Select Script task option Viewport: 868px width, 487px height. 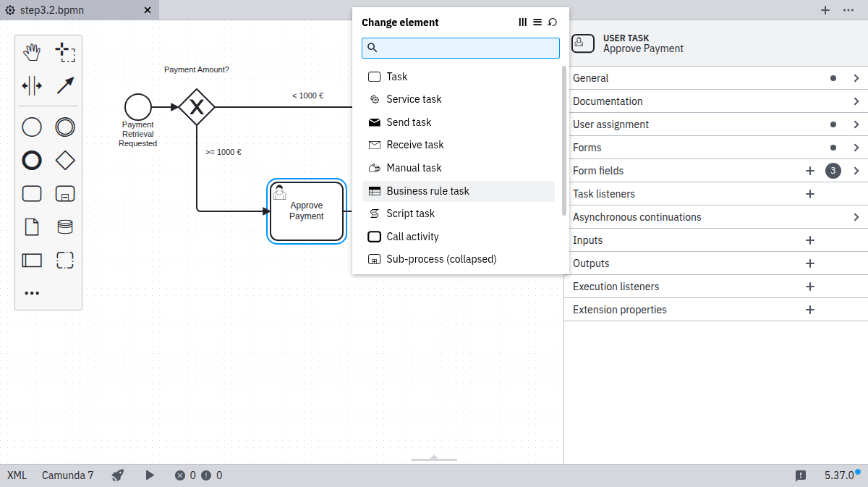[x=410, y=213]
